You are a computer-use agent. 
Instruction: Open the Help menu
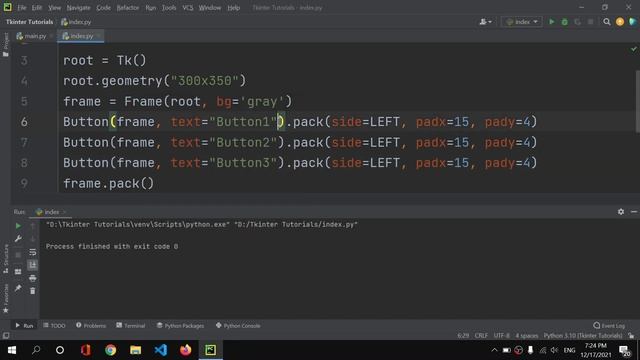pos(233,7)
